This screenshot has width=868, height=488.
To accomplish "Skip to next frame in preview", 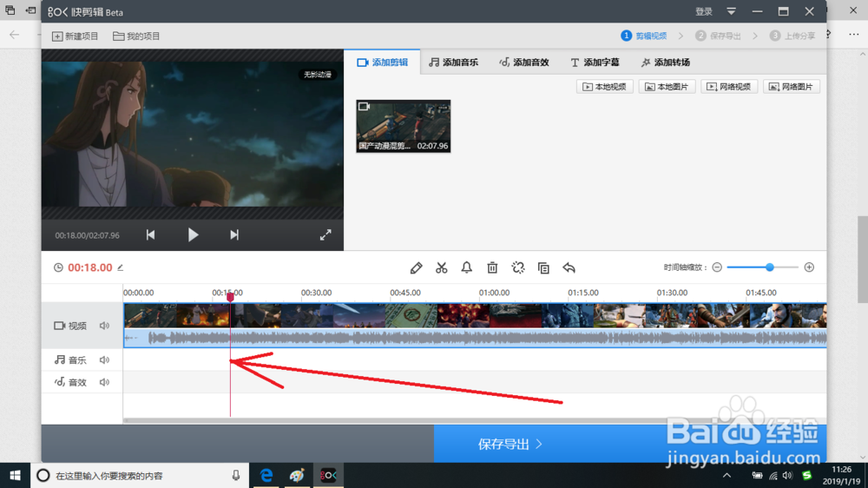I will click(234, 234).
